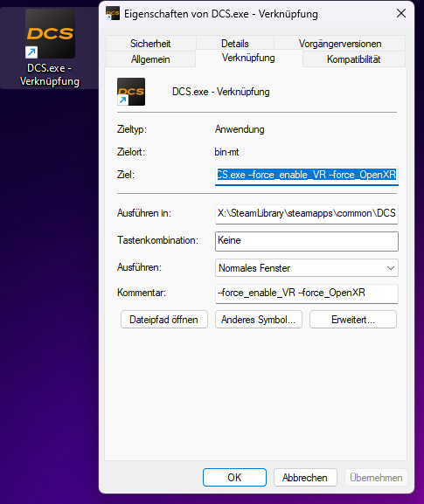Focus the Tastenkombination field showing Keine
This screenshot has height=504, width=424.
tap(307, 241)
